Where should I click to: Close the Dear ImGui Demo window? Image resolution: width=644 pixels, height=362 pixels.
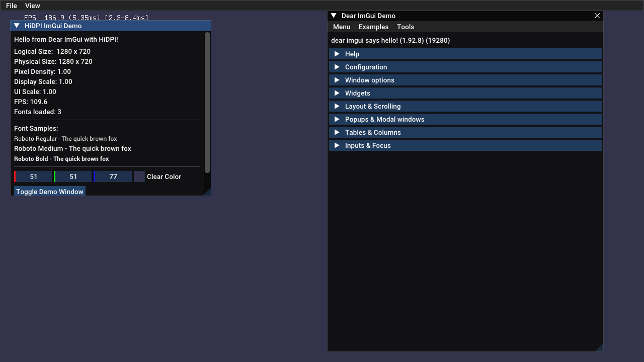[597, 16]
